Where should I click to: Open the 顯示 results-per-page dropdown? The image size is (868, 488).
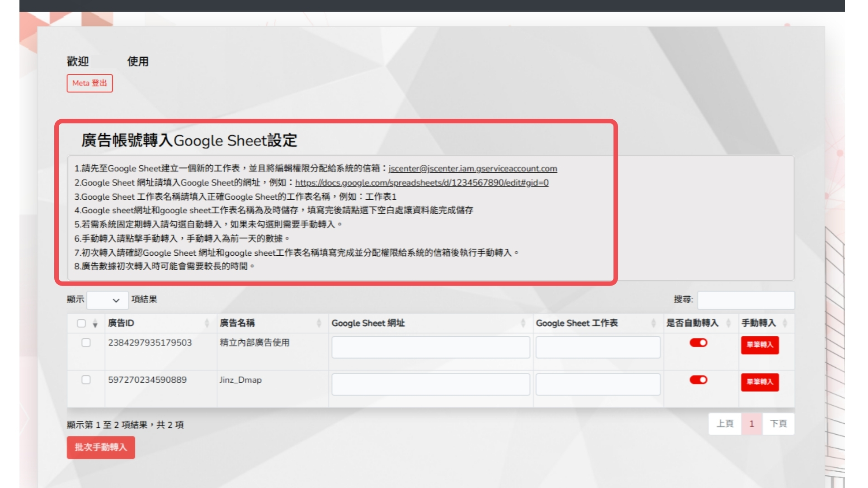(x=108, y=300)
